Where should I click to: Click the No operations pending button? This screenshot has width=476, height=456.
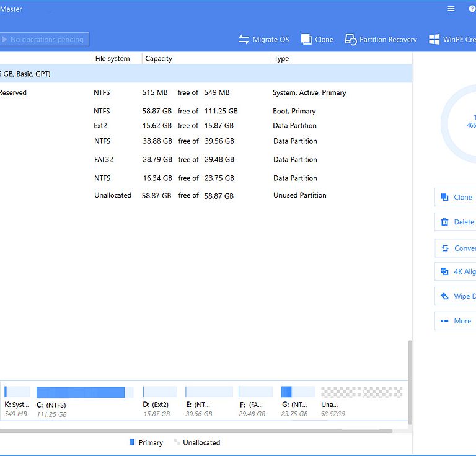[44, 40]
